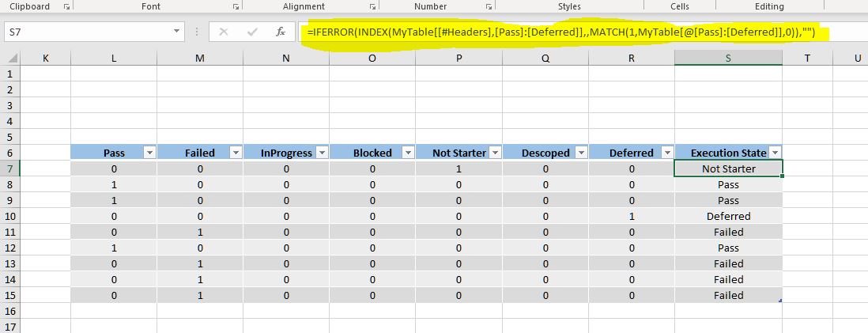Select the 1 in Deferred column row 10
868x333 pixels.
point(632,216)
